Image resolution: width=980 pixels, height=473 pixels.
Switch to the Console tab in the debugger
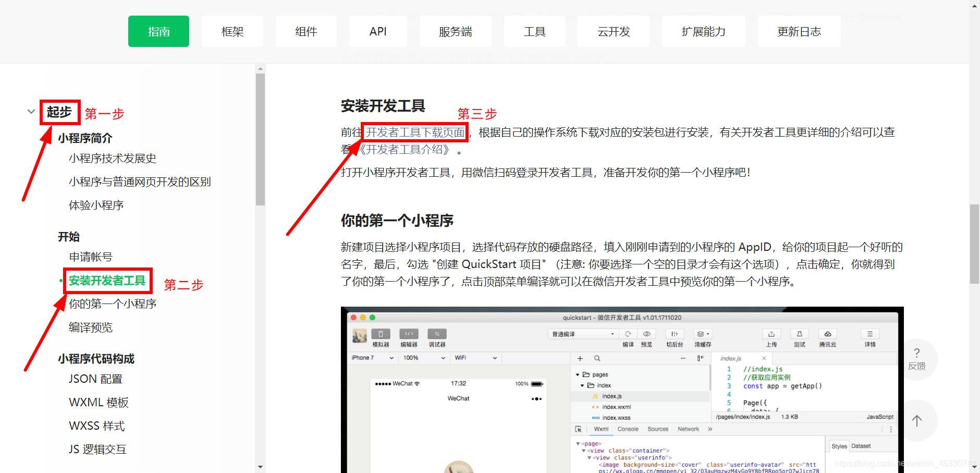(628, 429)
